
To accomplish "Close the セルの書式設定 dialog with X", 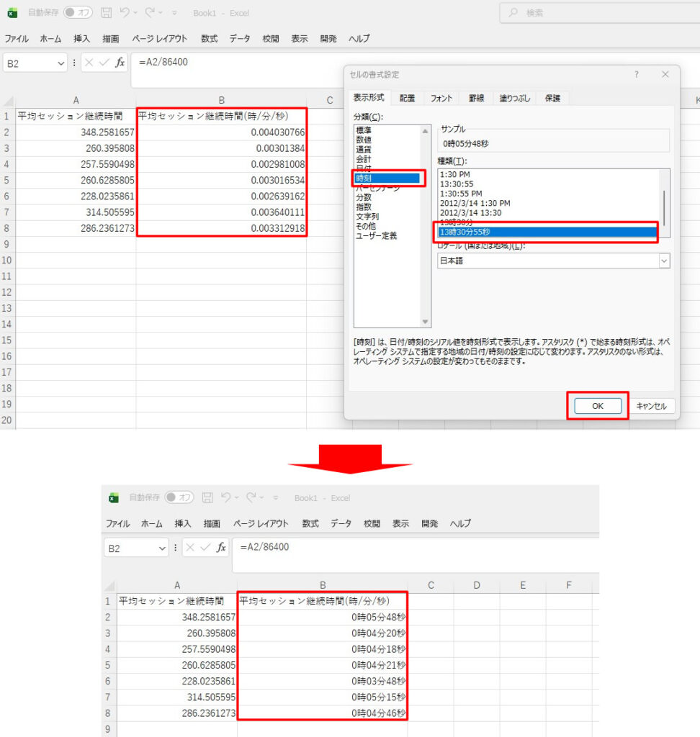I will [x=665, y=75].
